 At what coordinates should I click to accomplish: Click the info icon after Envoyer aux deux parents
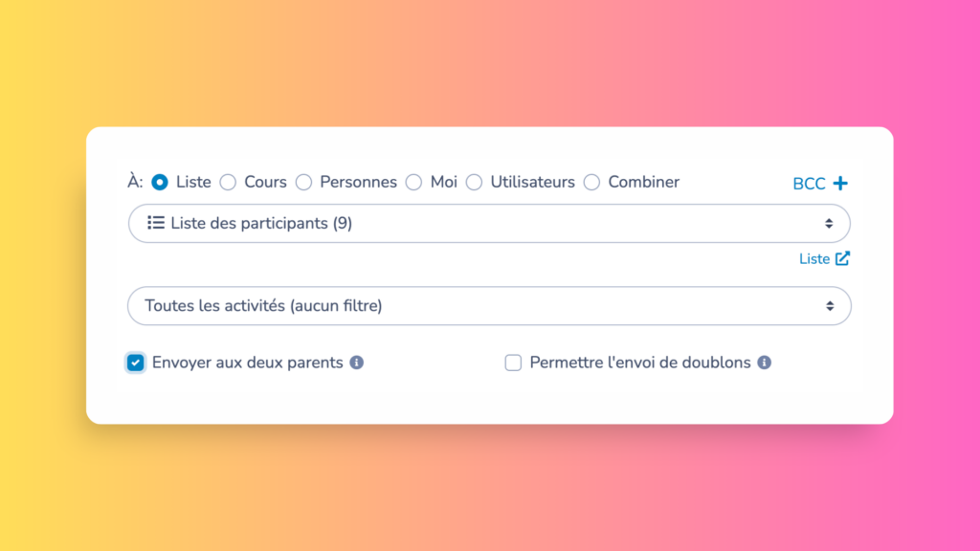coord(358,363)
